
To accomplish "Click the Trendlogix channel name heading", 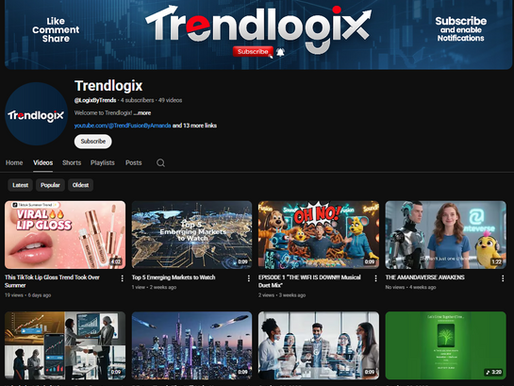I will tap(109, 86).
